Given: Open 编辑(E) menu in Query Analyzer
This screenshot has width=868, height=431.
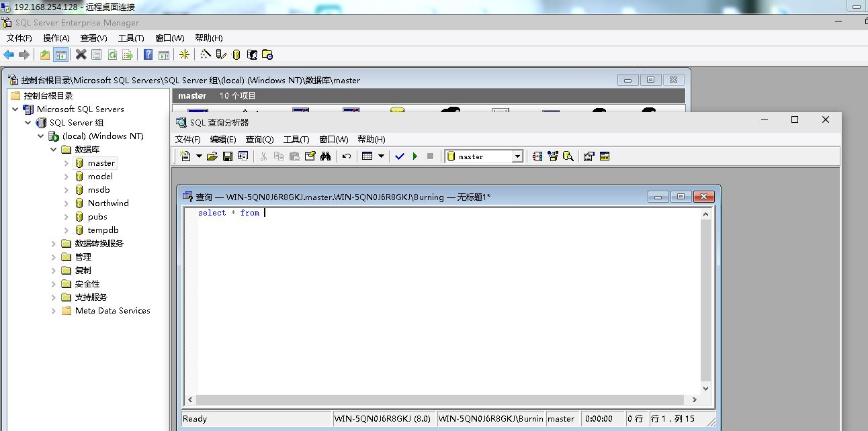Looking at the screenshot, I should [x=223, y=140].
